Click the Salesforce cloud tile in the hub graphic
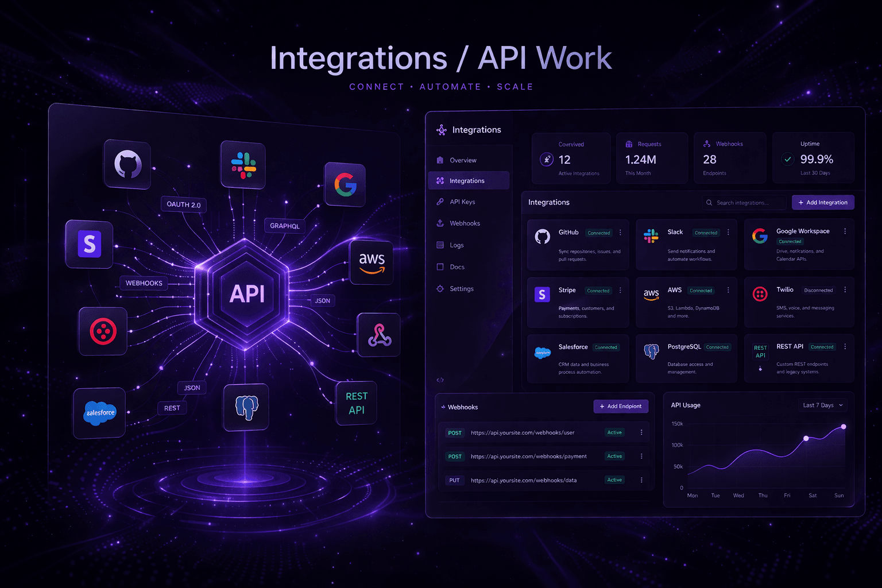The image size is (882, 588). pos(100,413)
